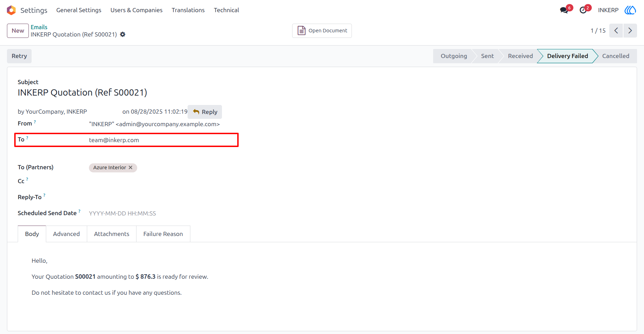Click the help mark beside Cc
Viewport: 644px width, 334px height.
click(x=27, y=179)
